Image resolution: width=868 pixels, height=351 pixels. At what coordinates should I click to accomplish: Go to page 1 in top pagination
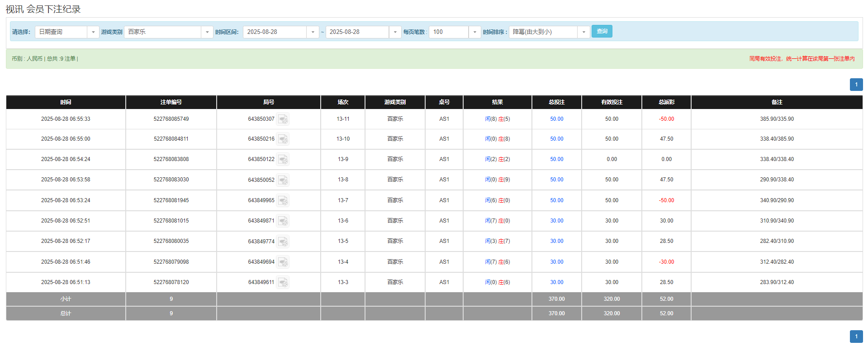(x=856, y=85)
